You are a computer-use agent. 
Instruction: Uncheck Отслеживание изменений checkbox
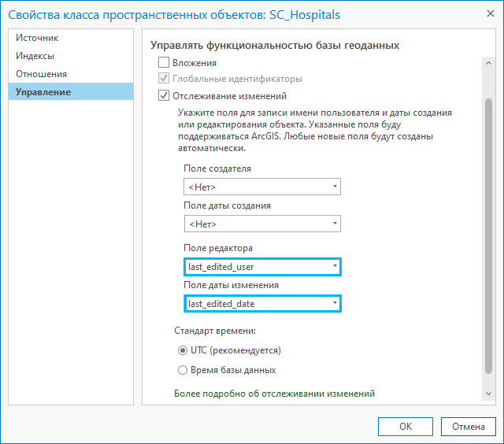pyautogui.click(x=164, y=95)
